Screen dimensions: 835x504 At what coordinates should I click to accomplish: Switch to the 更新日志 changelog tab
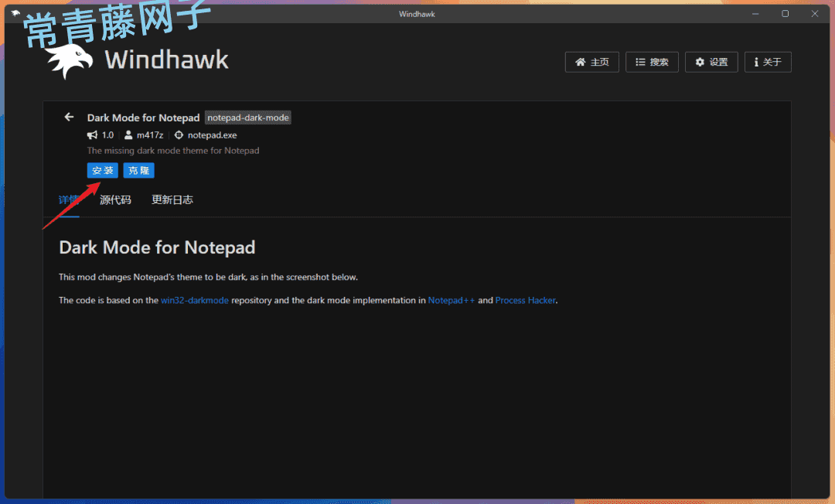[172, 200]
